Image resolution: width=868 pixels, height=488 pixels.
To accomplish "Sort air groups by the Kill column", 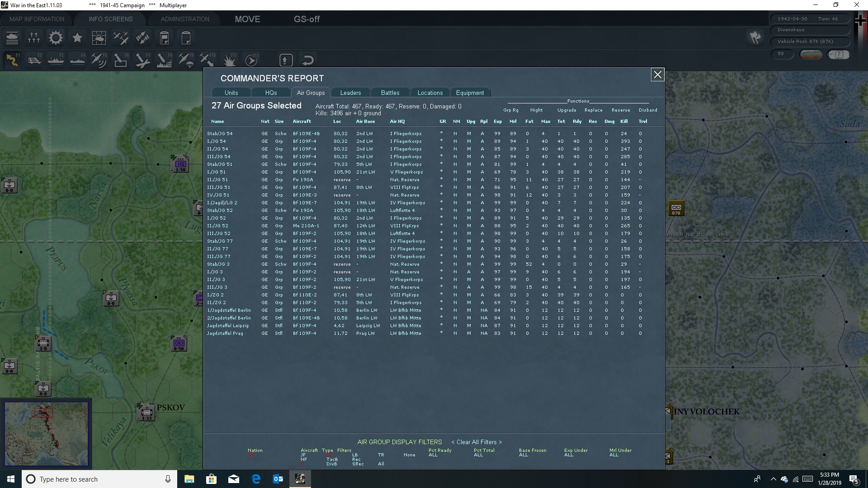I will coord(624,121).
